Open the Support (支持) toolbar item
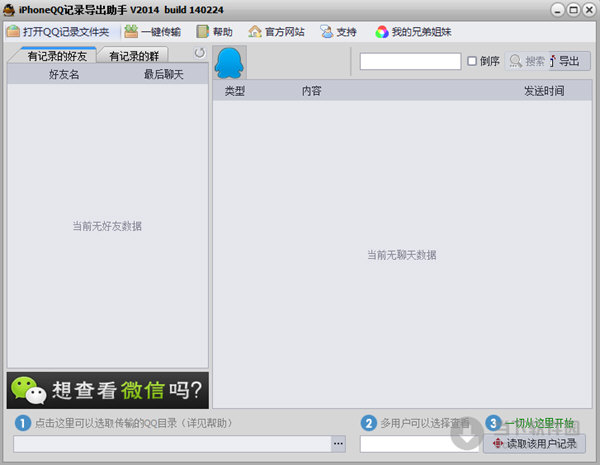Screen dimensions: 600x465 coord(338,32)
